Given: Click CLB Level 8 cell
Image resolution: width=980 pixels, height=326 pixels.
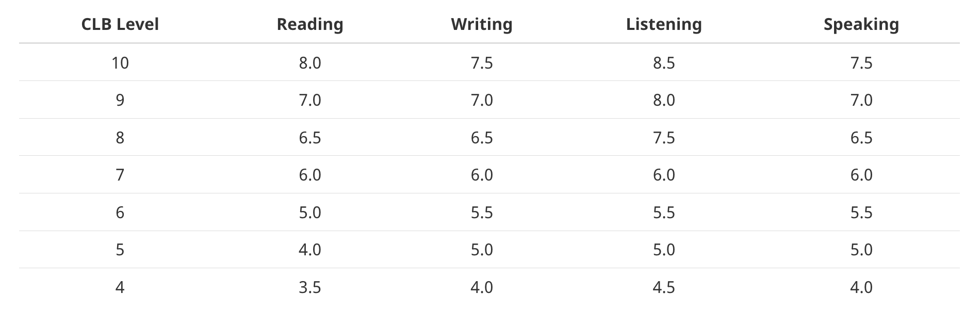Looking at the screenshot, I should click(120, 138).
